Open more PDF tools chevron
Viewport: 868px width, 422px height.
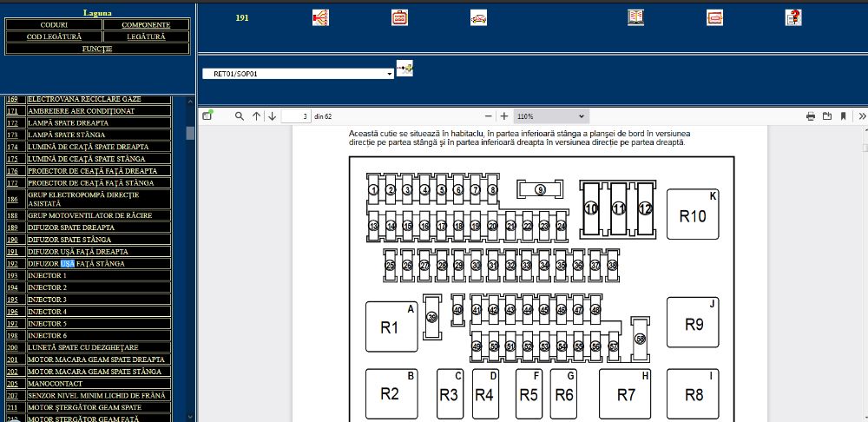[x=862, y=116]
